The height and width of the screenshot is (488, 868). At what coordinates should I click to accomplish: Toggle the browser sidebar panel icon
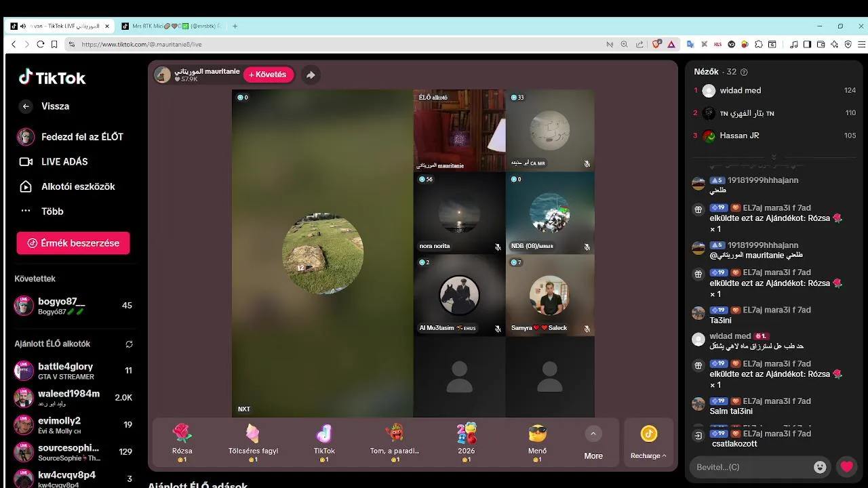point(807,44)
